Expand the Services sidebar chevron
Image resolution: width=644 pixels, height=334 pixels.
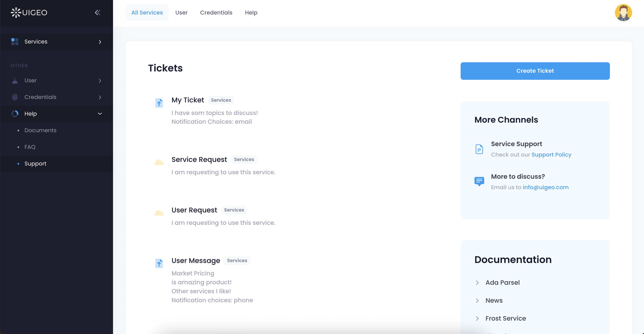[x=100, y=42]
